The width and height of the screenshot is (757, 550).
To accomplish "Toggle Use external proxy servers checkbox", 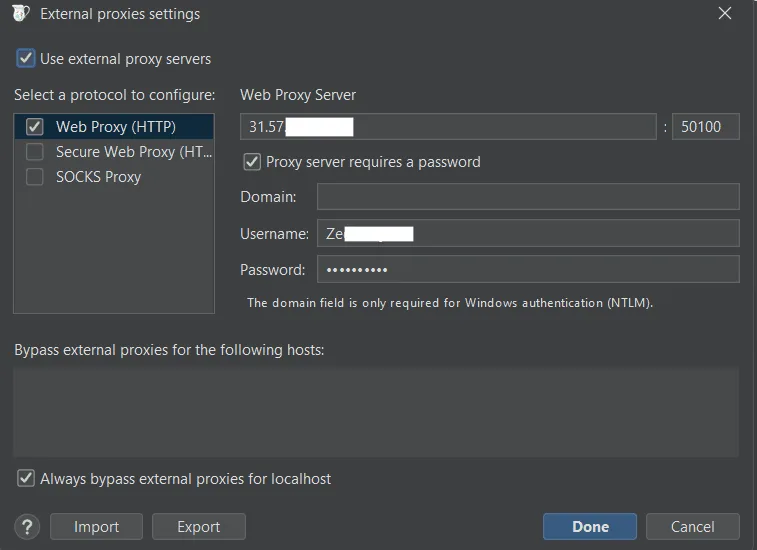I will pos(26,58).
